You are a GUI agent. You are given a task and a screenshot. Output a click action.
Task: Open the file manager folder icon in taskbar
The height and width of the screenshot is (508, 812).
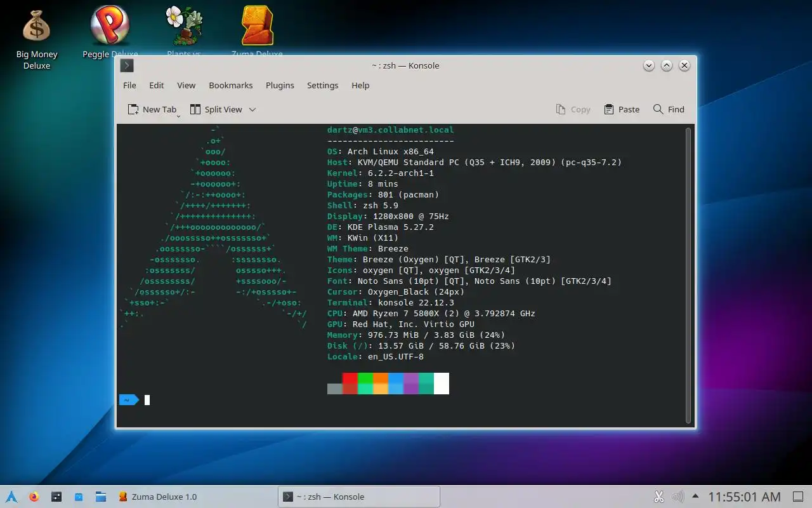(101, 497)
